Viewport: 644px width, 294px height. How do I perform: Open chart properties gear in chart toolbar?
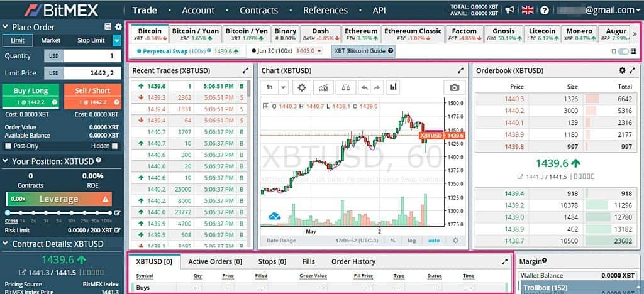coord(302,87)
